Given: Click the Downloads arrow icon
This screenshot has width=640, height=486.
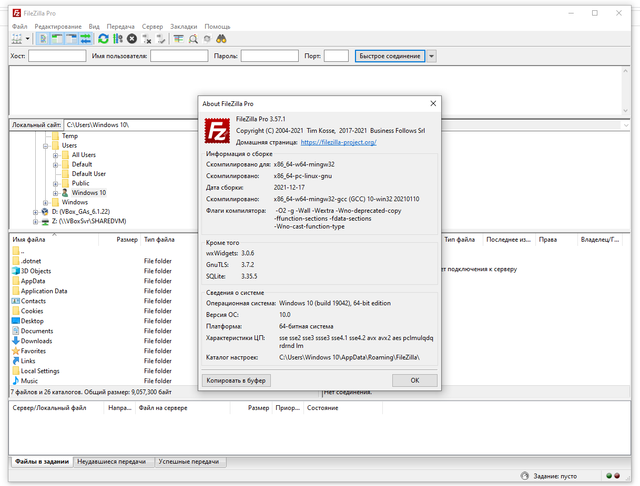Looking at the screenshot, I should tap(16, 341).
